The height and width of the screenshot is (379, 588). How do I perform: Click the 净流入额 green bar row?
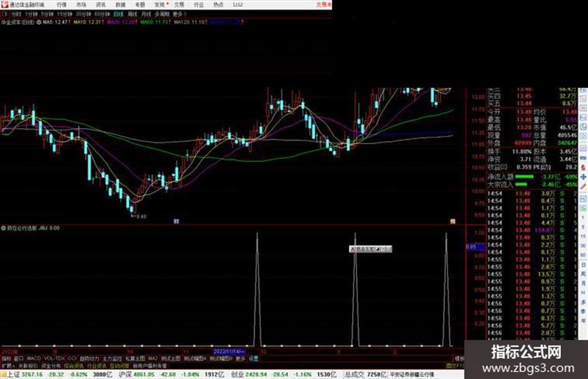[533, 176]
